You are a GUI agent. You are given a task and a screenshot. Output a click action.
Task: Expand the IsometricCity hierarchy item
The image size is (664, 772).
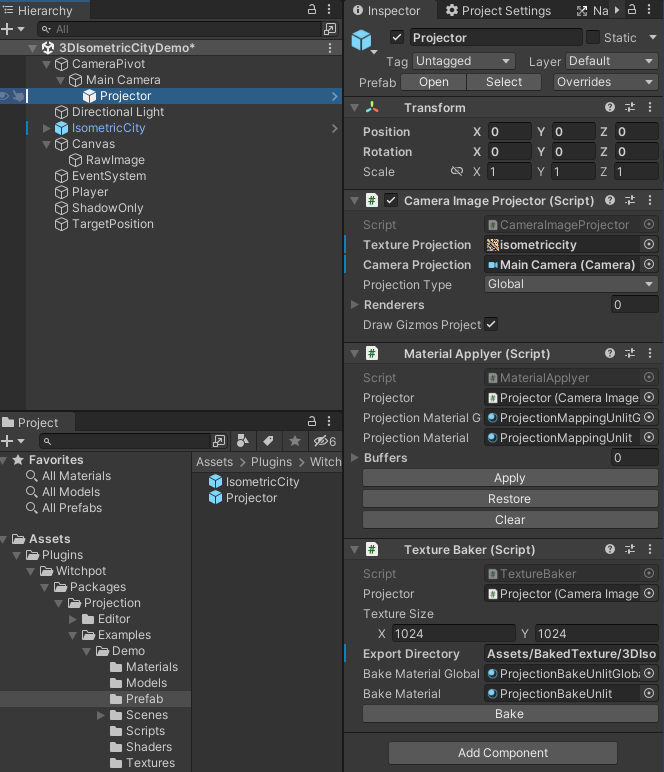(46, 128)
